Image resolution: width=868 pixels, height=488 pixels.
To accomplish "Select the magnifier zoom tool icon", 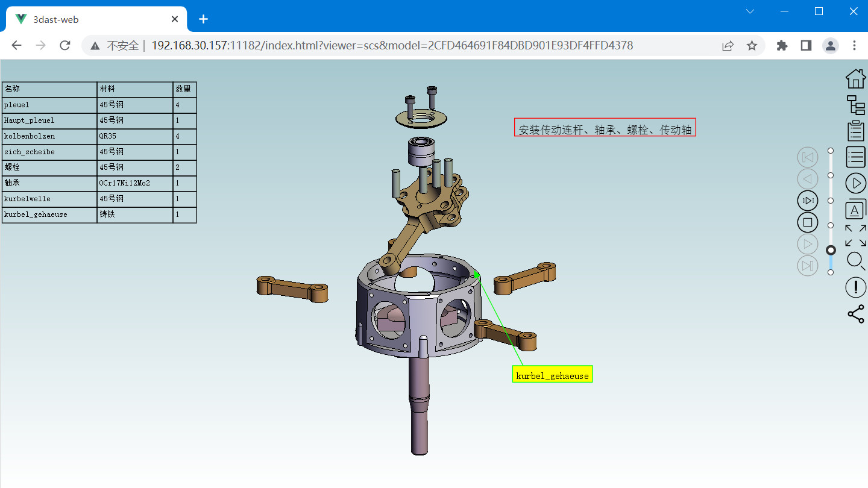I will [855, 261].
